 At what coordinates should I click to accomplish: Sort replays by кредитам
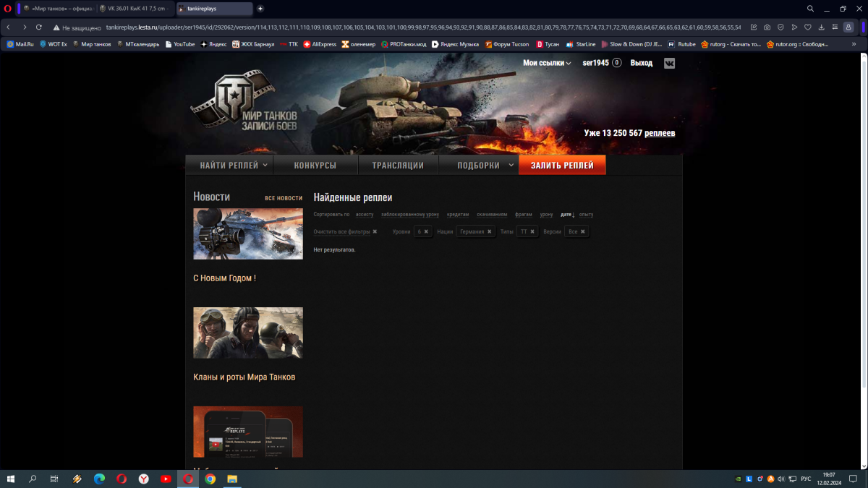tap(458, 215)
